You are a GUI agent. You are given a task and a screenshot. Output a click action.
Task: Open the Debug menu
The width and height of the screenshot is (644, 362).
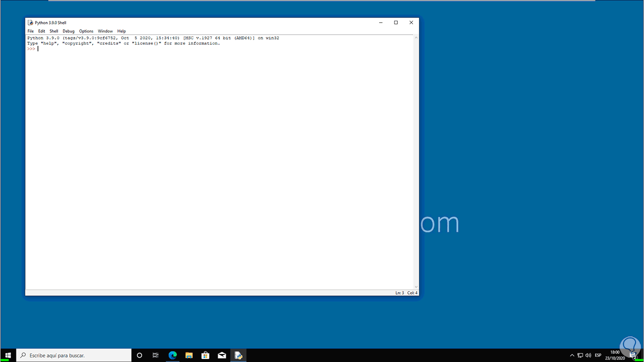click(68, 31)
